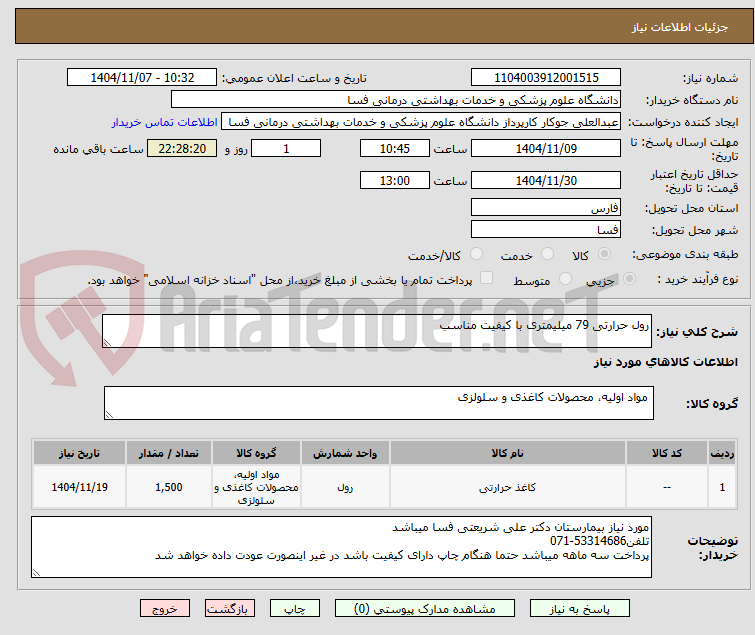This screenshot has width=755, height=635.
Task: Click the resize handle of شرح کلی نیاز box
Action: [107, 343]
